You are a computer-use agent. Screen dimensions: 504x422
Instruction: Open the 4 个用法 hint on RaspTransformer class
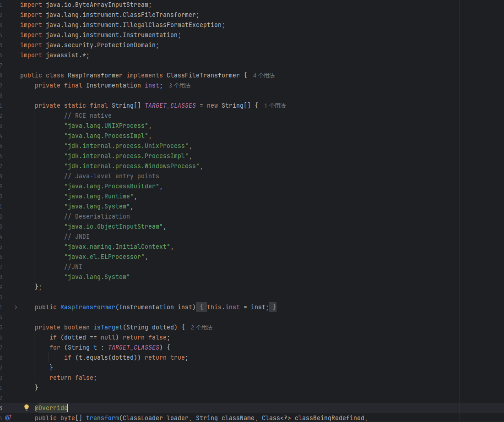pos(264,76)
